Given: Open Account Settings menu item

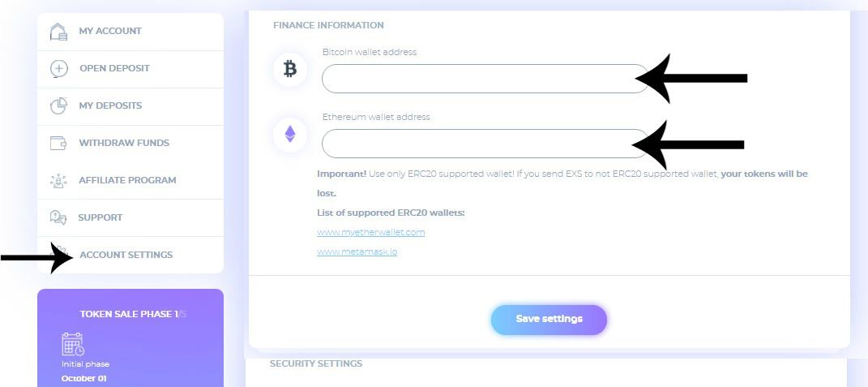Looking at the screenshot, I should (x=130, y=255).
